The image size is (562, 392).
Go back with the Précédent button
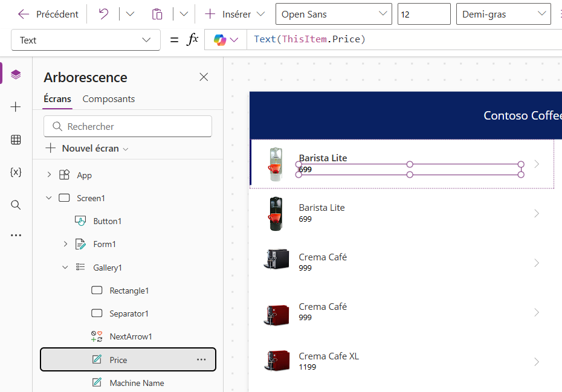click(48, 14)
